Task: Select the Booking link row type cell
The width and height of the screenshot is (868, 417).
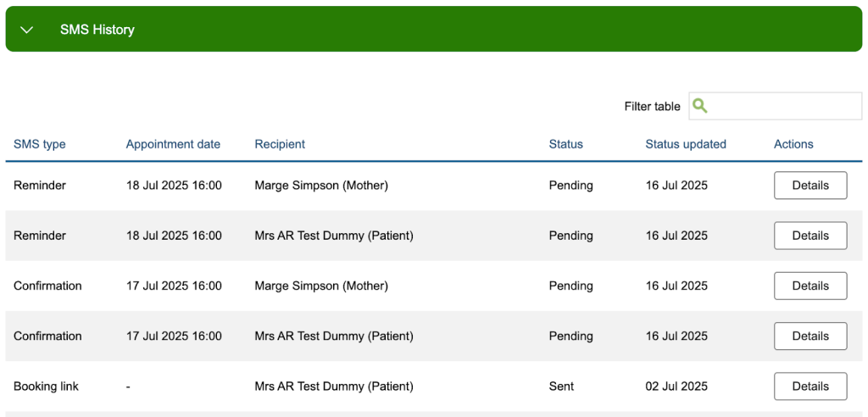Action: point(46,386)
